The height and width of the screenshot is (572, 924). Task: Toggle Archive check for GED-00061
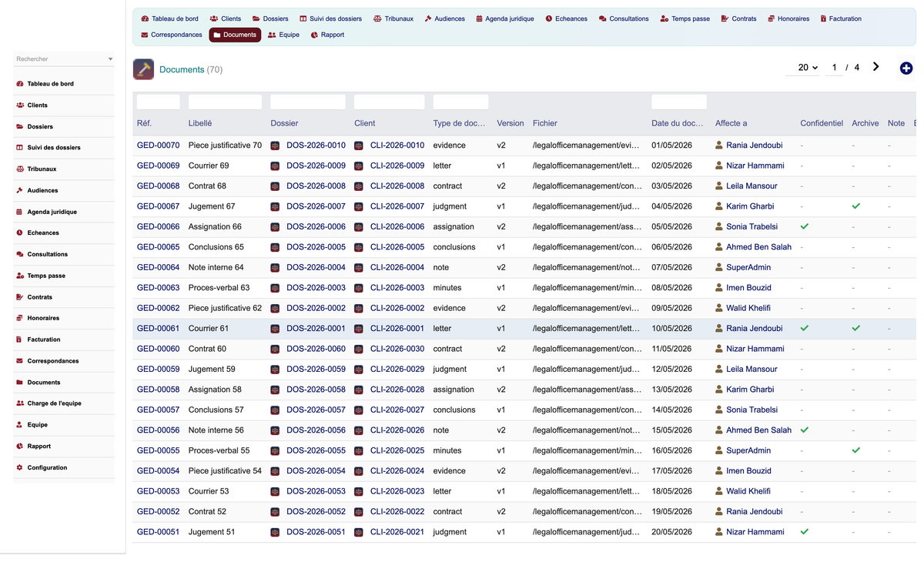pyautogui.click(x=856, y=328)
